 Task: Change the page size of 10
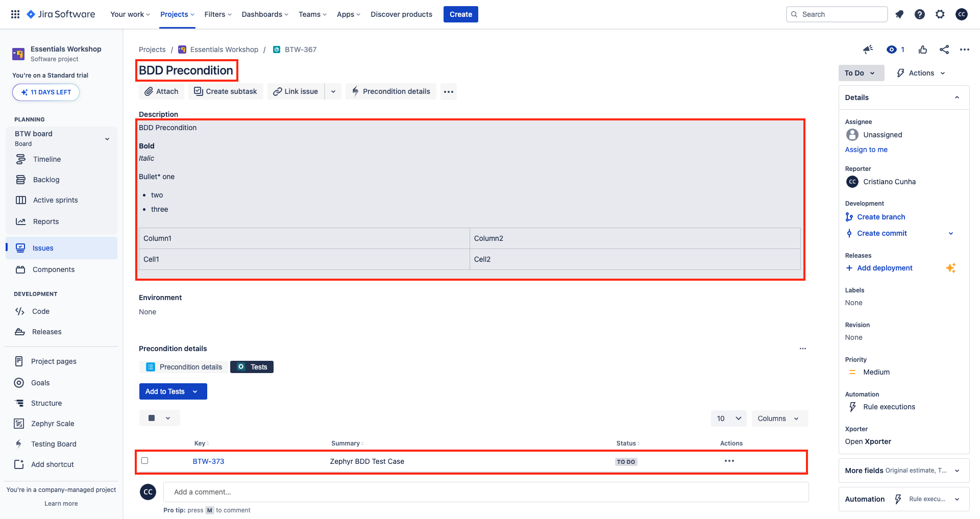tap(728, 418)
